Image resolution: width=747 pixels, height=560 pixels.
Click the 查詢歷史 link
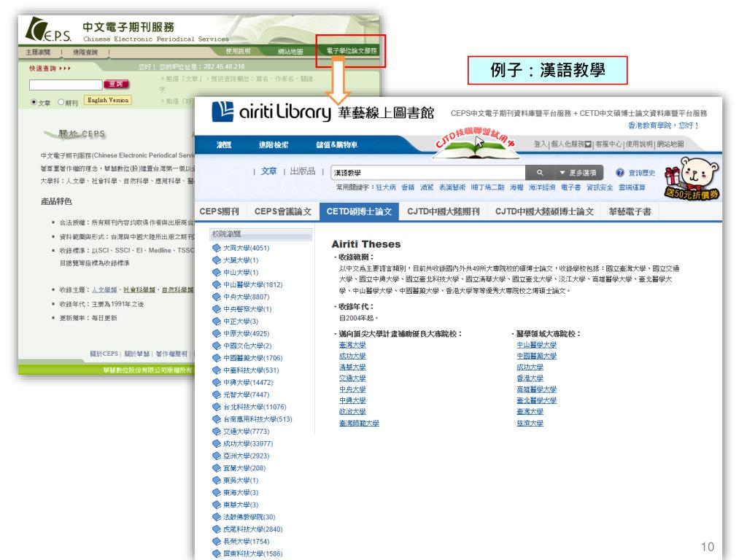pyautogui.click(x=642, y=173)
